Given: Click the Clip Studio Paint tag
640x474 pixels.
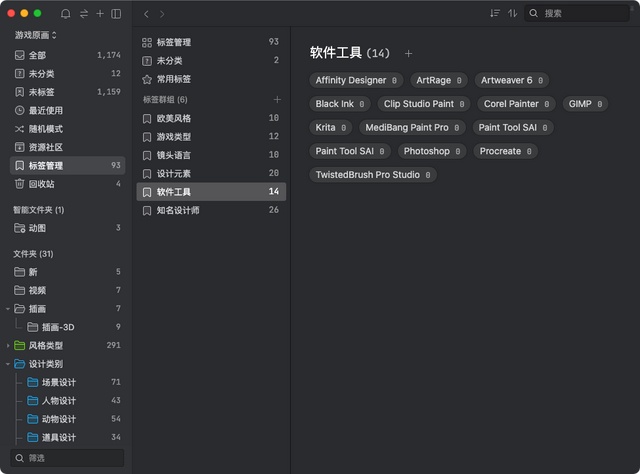Looking at the screenshot, I should [x=424, y=104].
